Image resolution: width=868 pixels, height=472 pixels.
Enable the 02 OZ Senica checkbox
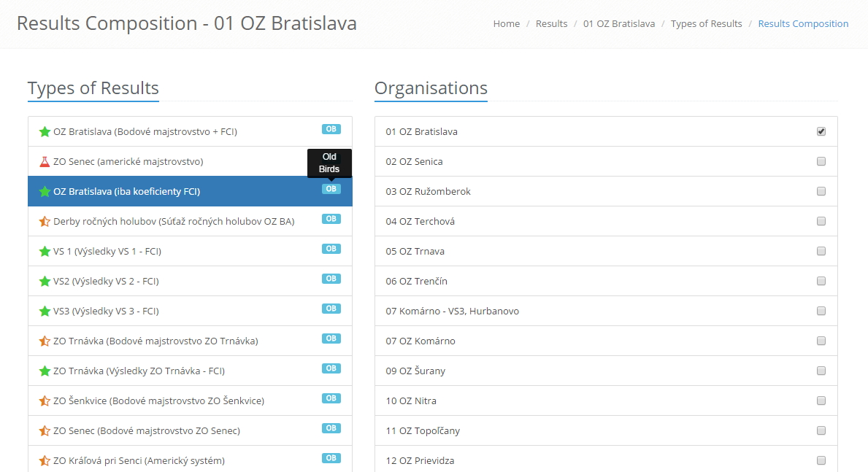click(x=821, y=162)
